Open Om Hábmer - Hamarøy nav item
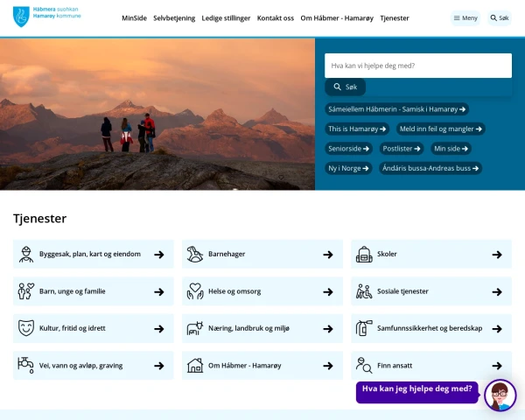 337,18
